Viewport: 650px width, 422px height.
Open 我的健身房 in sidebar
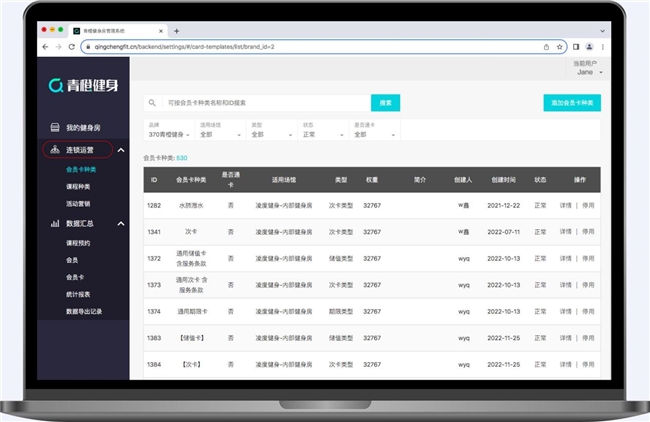point(83,128)
